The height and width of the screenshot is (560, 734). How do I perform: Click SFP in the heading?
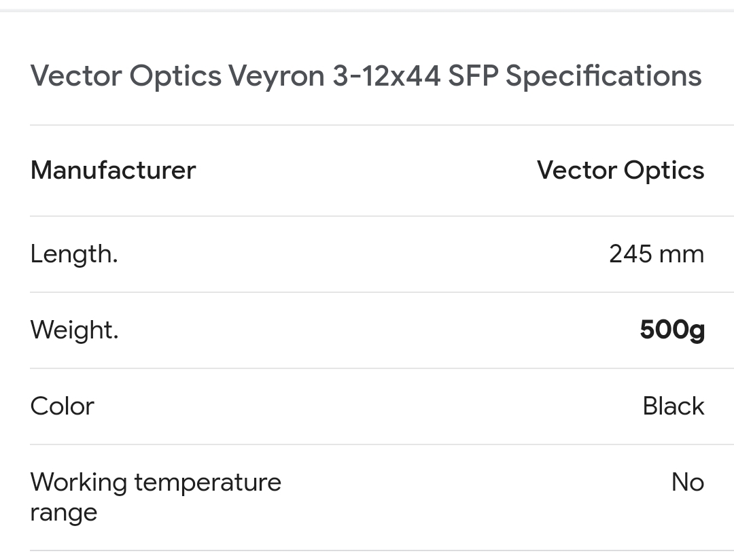tap(473, 76)
